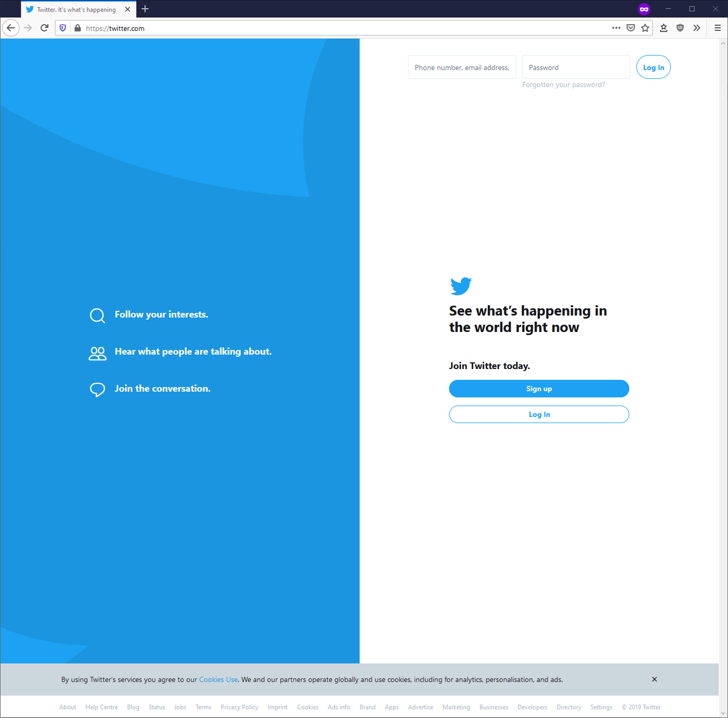Image resolution: width=728 pixels, height=718 pixels.
Task: Click the Follow your interests text
Action: [161, 314]
